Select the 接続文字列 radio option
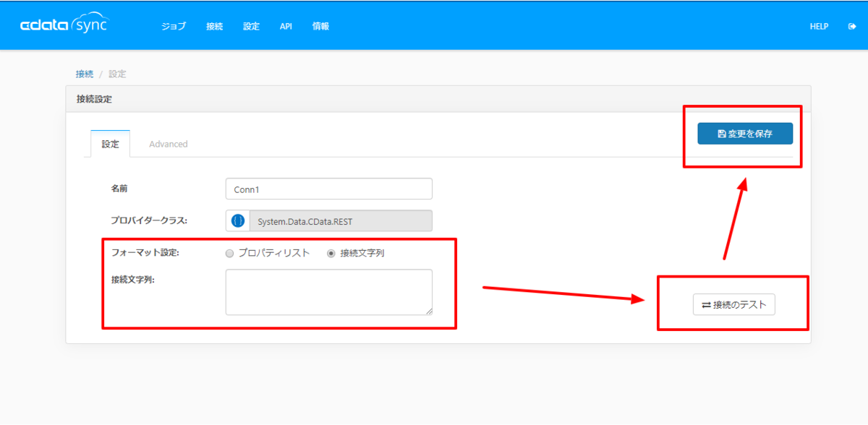Image resolution: width=868 pixels, height=425 pixels. click(x=331, y=254)
